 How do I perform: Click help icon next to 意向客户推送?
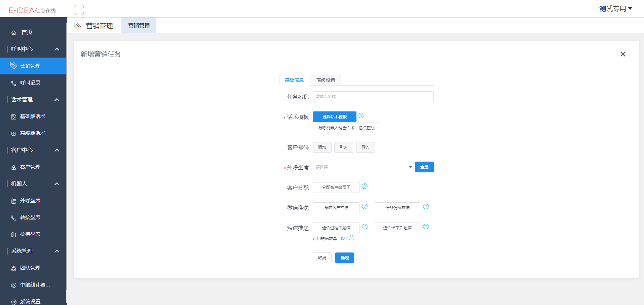pyautogui.click(x=365, y=206)
